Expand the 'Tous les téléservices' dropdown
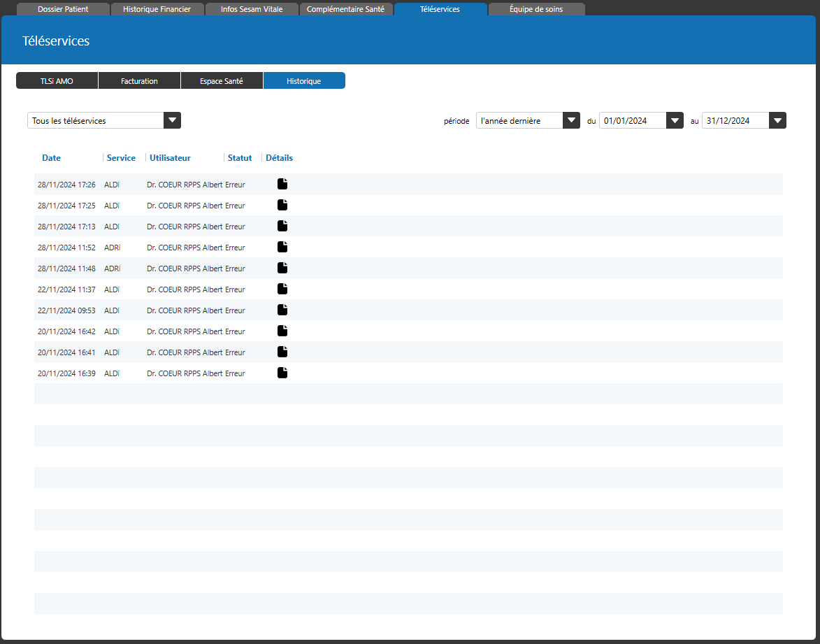The height and width of the screenshot is (644, 820). point(172,120)
